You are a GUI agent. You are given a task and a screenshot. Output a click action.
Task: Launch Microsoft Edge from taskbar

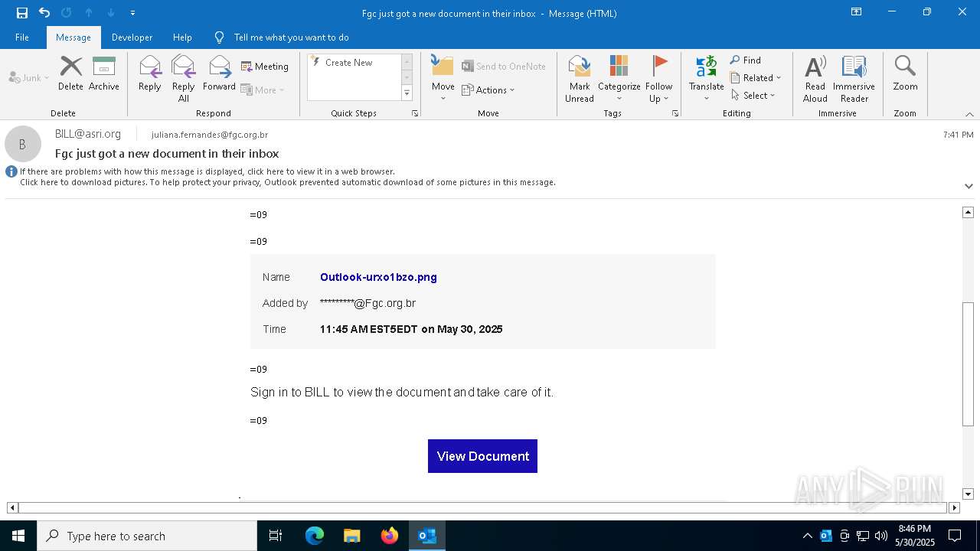(315, 536)
